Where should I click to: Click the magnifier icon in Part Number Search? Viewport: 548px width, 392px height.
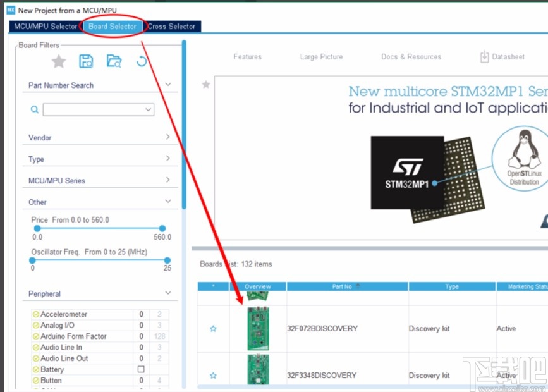tap(35, 109)
